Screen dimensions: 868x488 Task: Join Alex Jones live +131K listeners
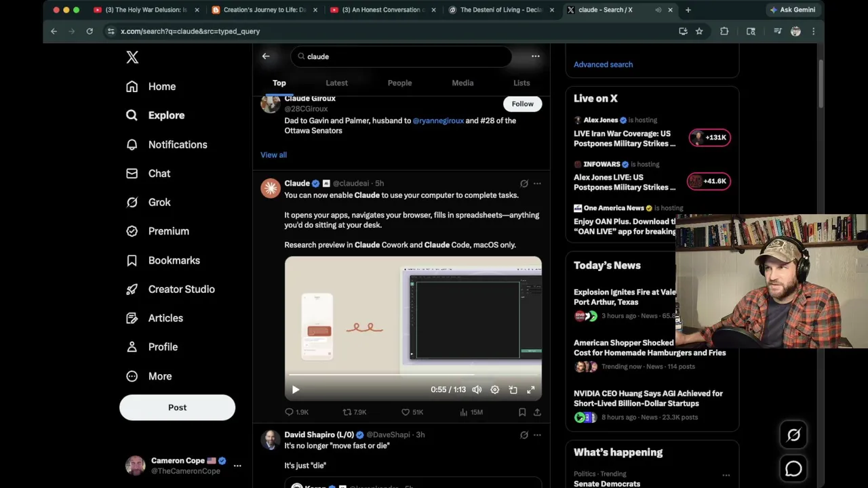709,138
